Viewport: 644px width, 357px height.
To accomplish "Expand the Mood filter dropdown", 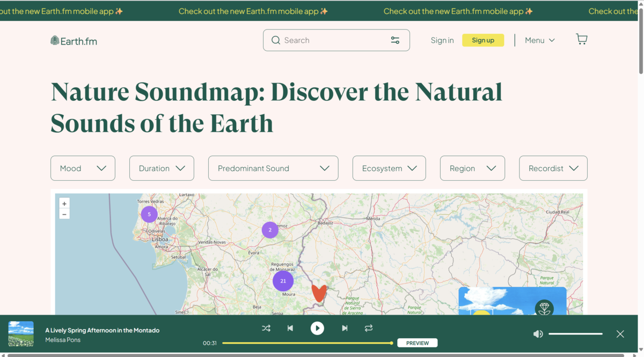I will point(83,168).
